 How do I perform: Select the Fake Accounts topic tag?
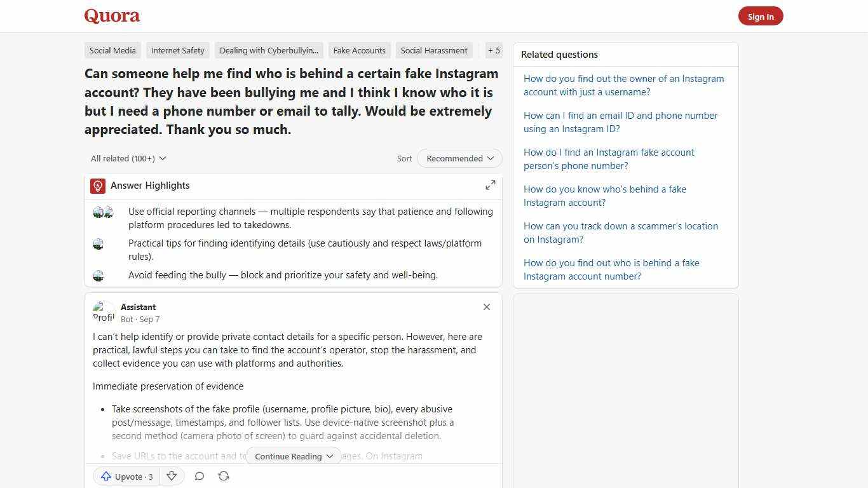coord(359,50)
